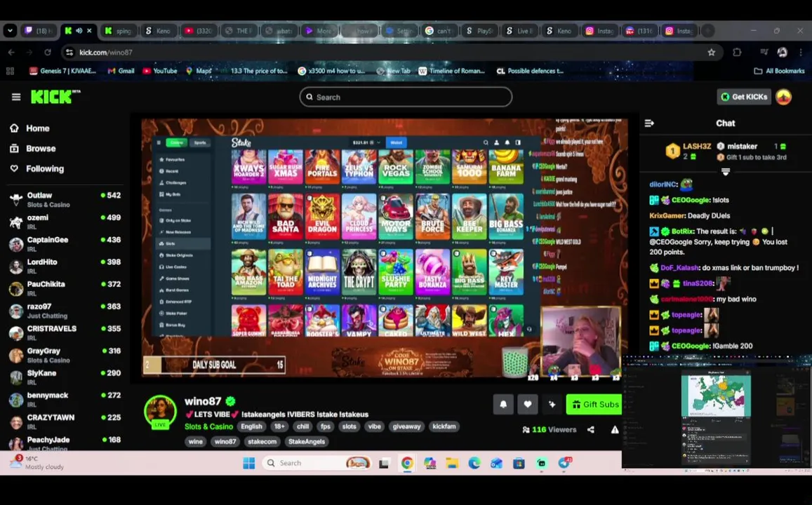Select the StakeAngels tag
Screen dimensions: 812x505
pos(307,441)
